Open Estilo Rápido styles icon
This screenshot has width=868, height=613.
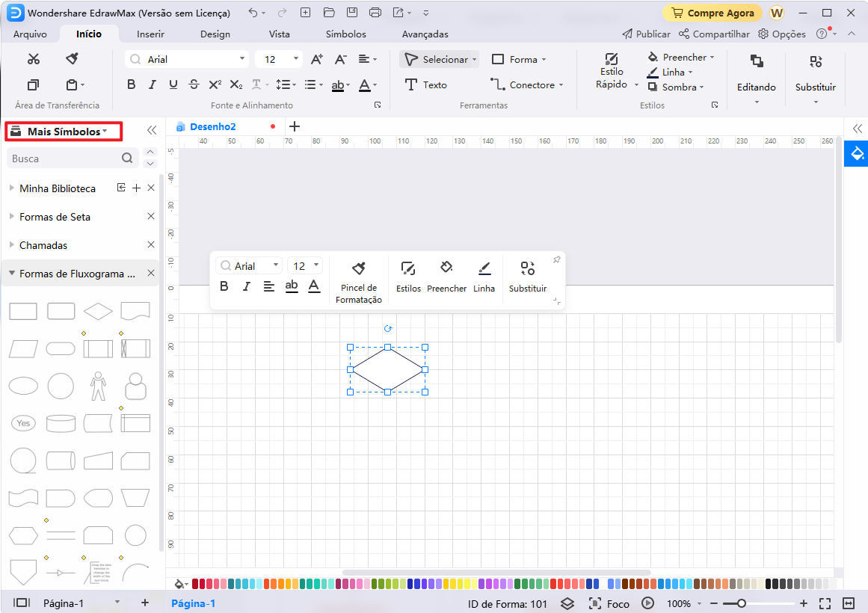point(611,60)
